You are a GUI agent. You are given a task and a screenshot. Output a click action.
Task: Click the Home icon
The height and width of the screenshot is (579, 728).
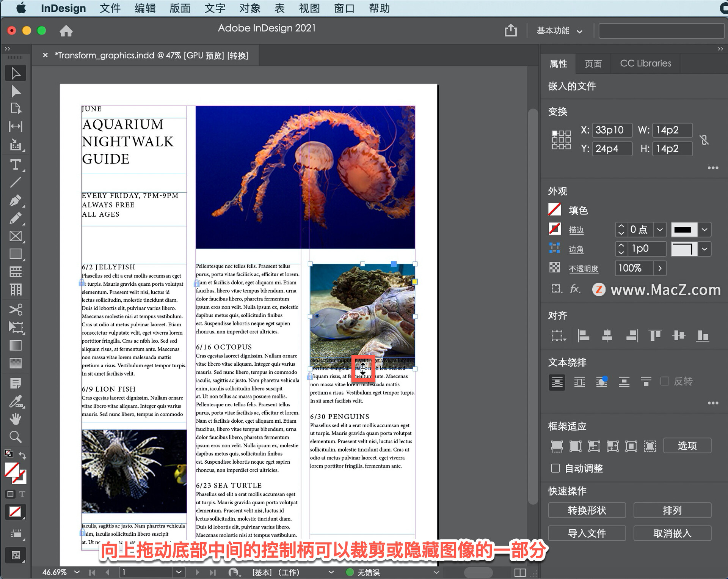[66, 31]
